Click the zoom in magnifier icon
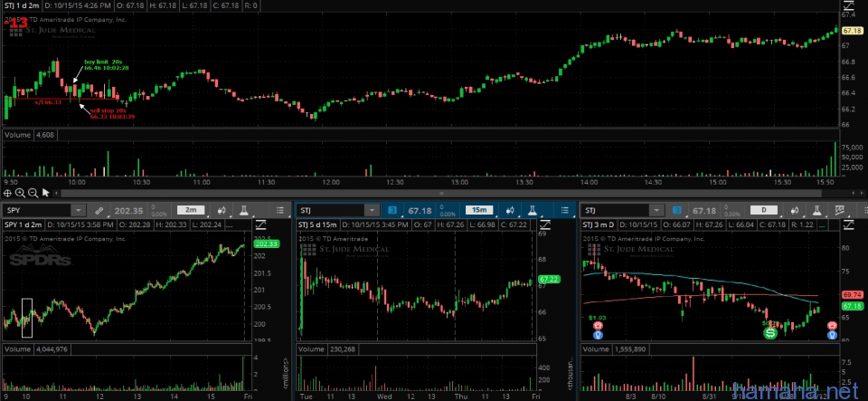 (x=21, y=192)
